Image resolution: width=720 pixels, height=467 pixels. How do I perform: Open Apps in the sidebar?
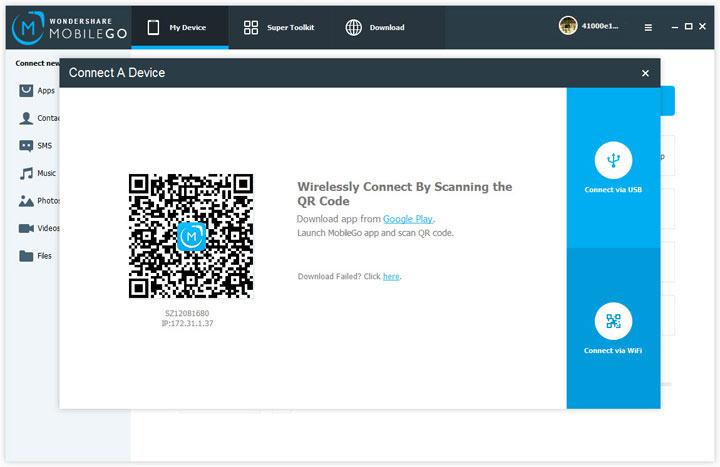coord(37,90)
